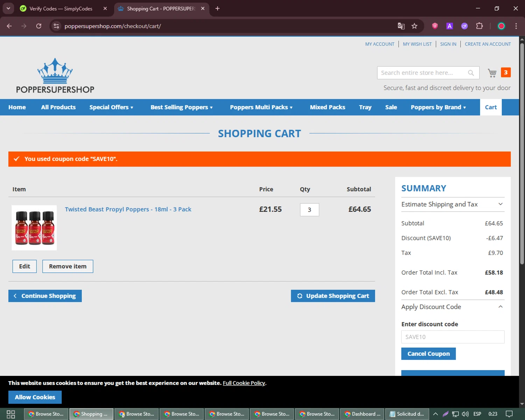Open the Full Cookie Policy link
This screenshot has height=420, width=525.
[x=244, y=383]
